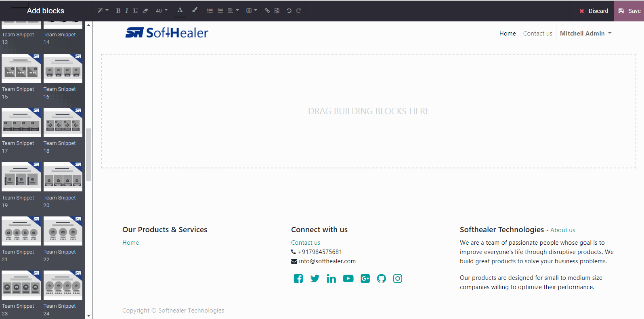Click the eraser remove-format icon

[x=146, y=11]
